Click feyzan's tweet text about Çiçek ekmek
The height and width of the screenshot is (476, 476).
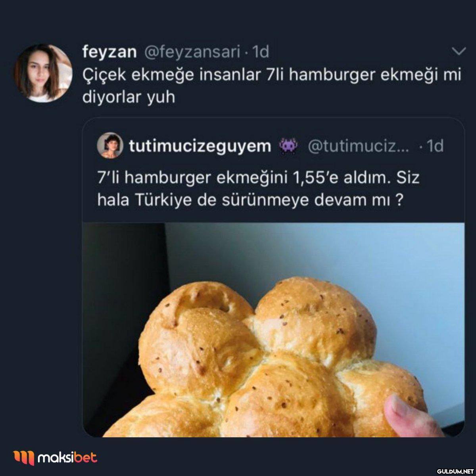(x=272, y=86)
